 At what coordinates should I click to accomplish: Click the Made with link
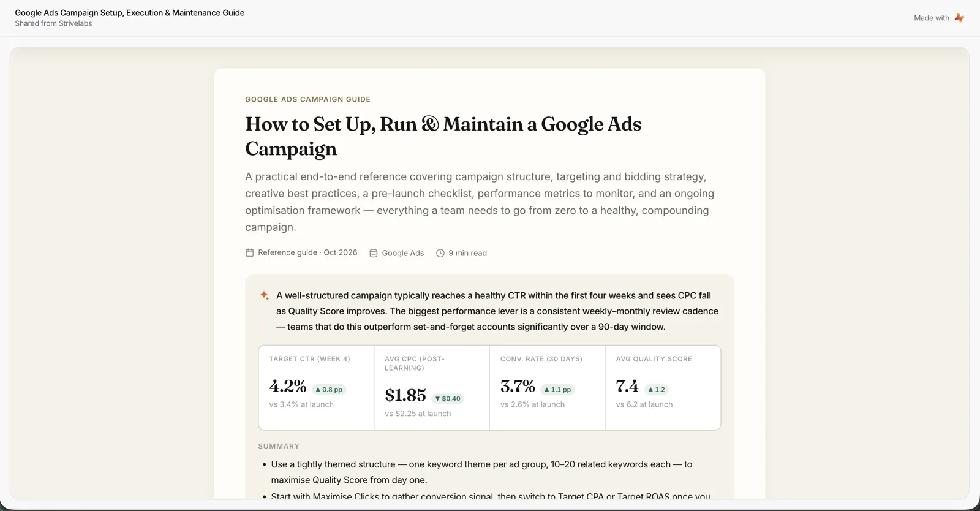pos(939,18)
